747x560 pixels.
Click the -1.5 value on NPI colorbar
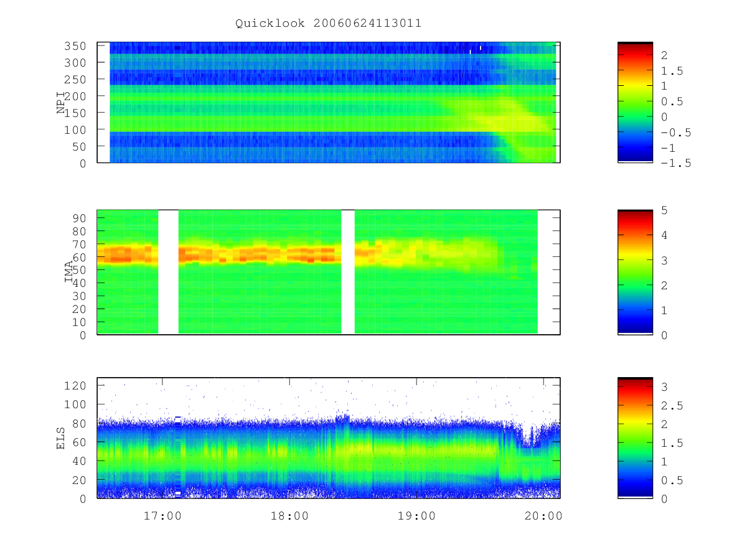675,163
